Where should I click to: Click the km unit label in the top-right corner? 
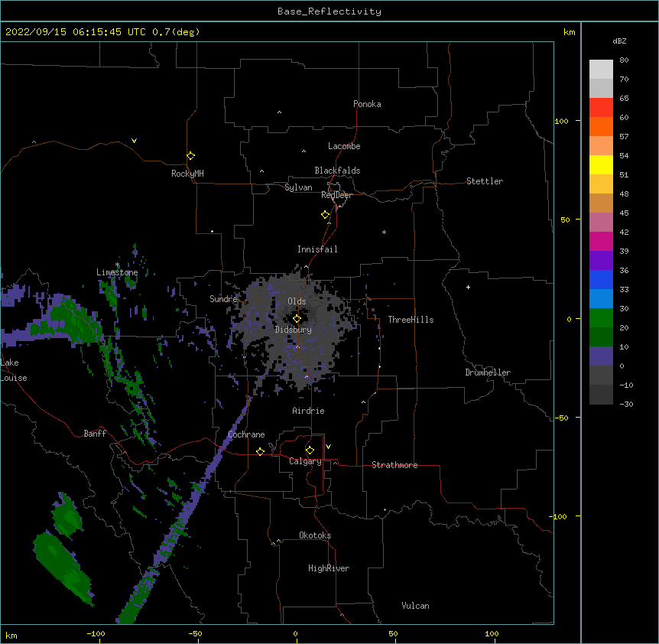point(570,32)
